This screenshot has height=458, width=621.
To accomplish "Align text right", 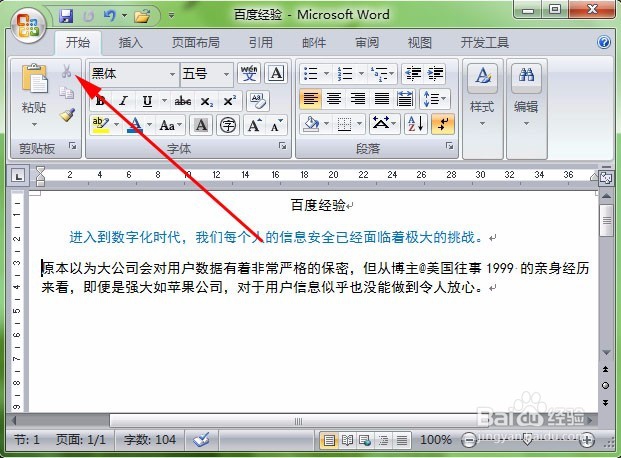I will point(358,98).
